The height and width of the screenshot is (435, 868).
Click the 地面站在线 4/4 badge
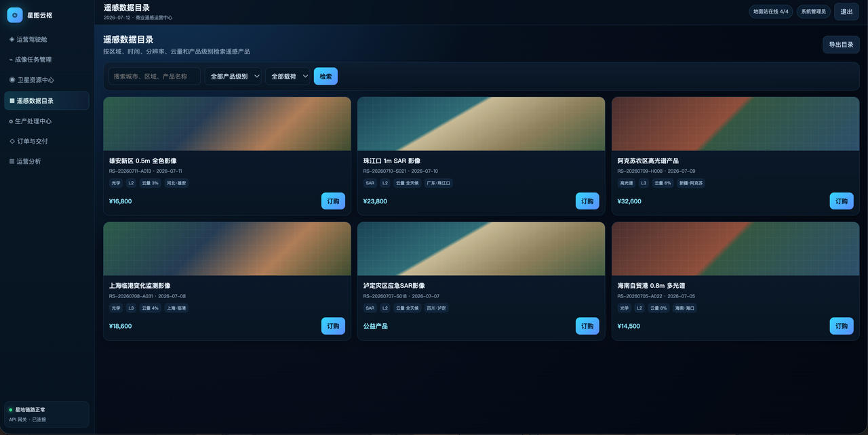pos(770,12)
